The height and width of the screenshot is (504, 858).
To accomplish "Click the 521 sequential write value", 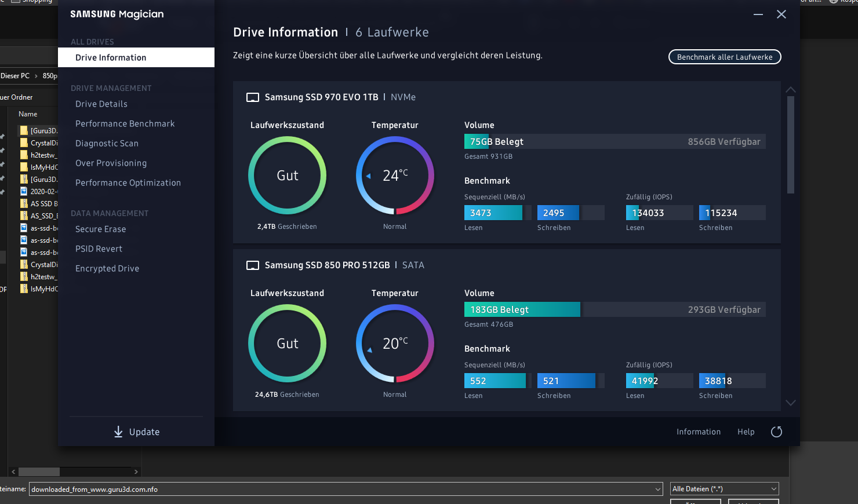I will [x=551, y=381].
